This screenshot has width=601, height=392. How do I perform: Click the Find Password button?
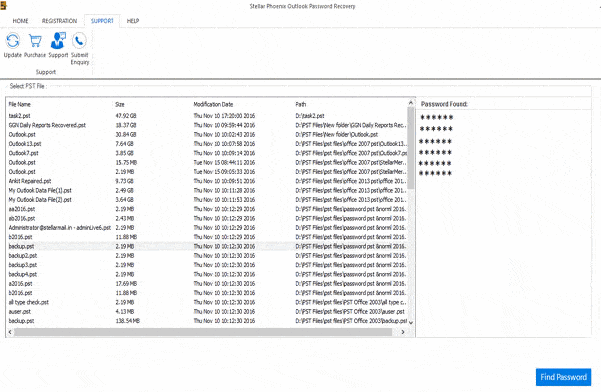click(x=563, y=377)
